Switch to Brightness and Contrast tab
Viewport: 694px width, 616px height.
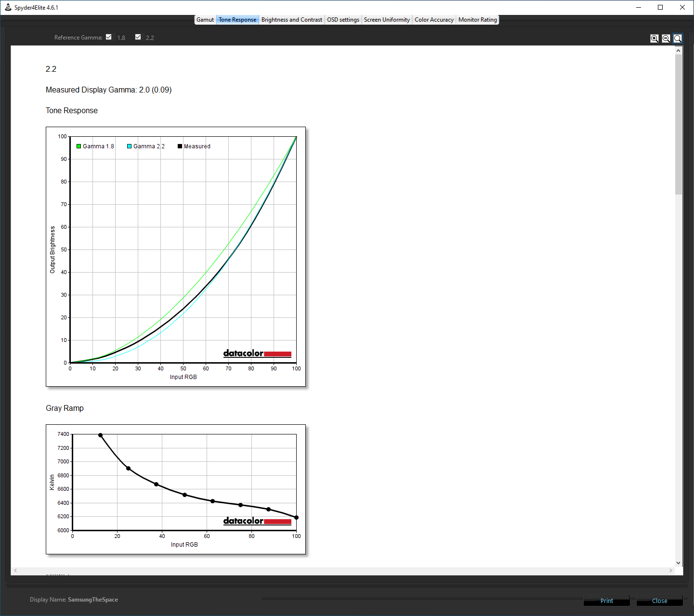click(x=292, y=20)
